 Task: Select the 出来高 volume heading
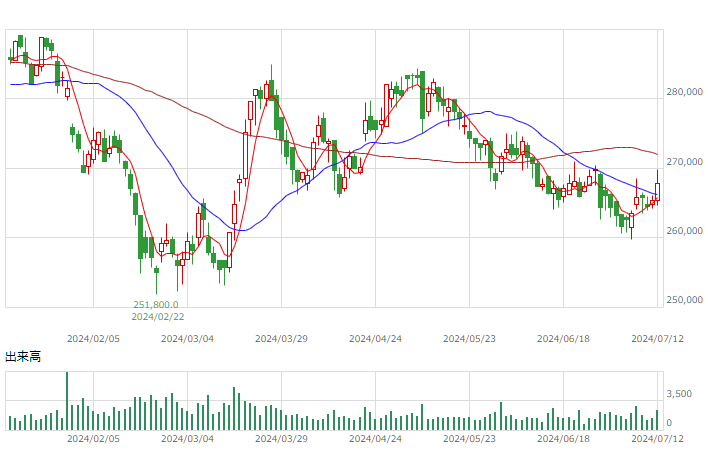tap(23, 357)
